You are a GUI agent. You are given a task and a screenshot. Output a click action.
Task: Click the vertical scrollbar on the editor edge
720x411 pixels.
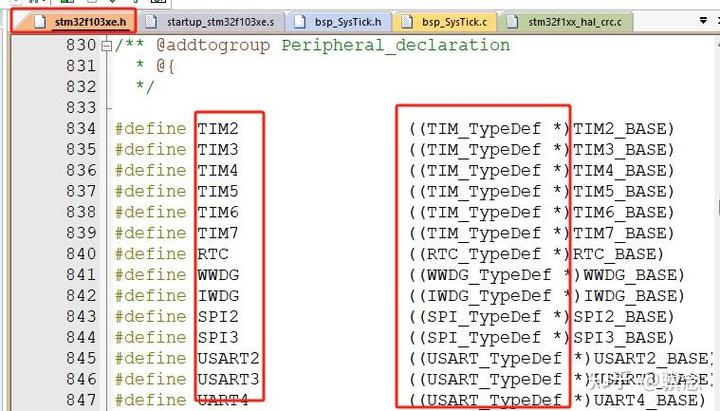click(717, 220)
